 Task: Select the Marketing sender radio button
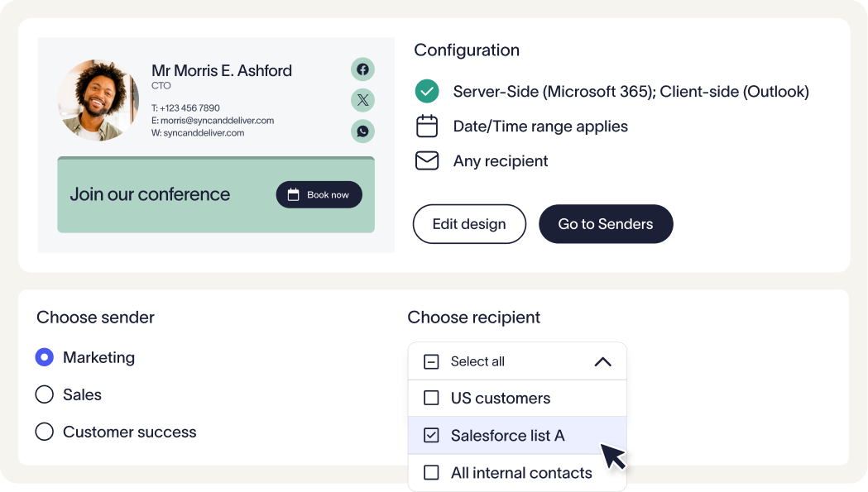pos(45,357)
